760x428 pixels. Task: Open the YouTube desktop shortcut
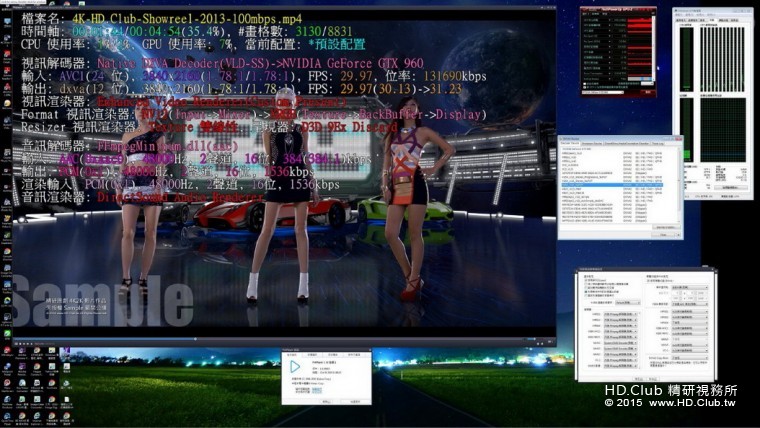(52, 385)
